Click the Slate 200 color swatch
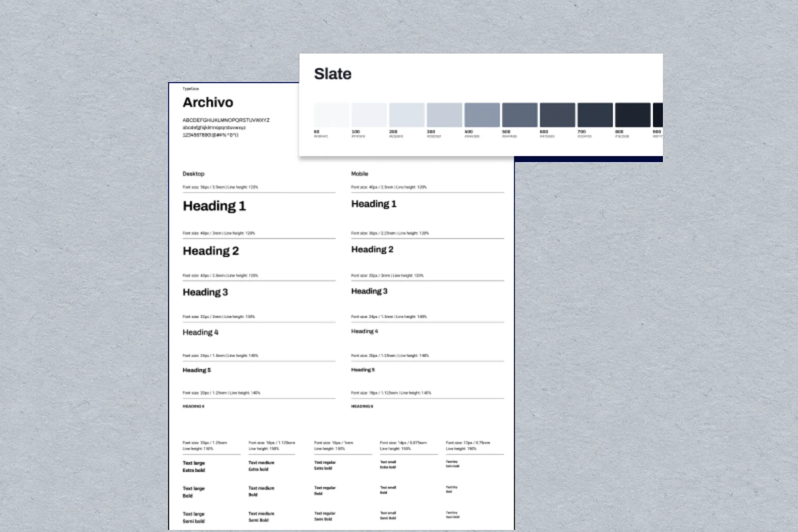Image resolution: width=798 pixels, height=532 pixels. click(x=407, y=115)
